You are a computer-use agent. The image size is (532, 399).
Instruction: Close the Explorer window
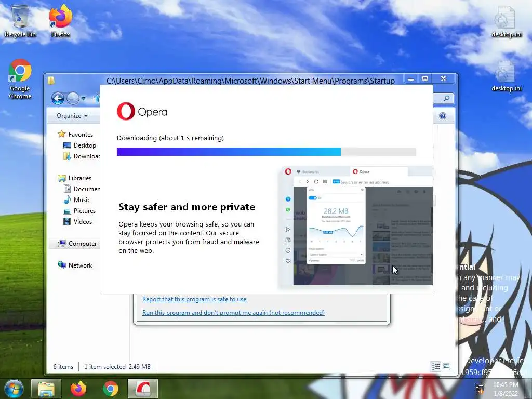point(444,79)
